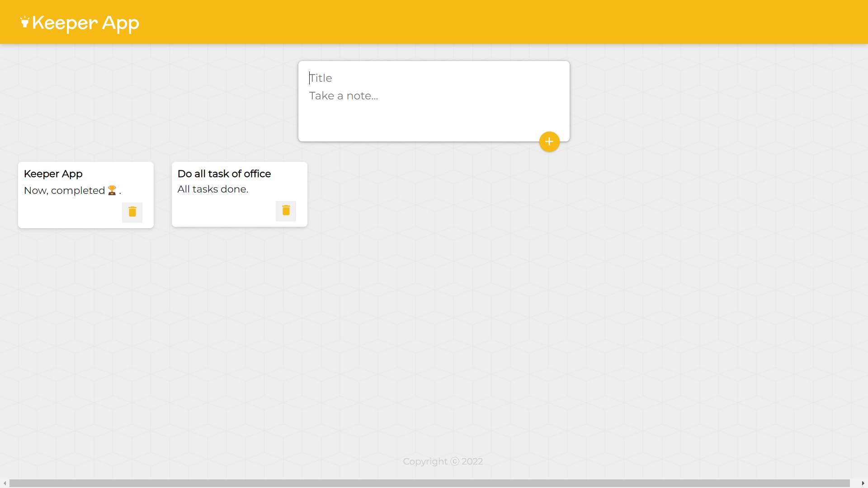The height and width of the screenshot is (488, 868).
Task: Select the 'Do all task of office' title
Action: [x=224, y=174]
